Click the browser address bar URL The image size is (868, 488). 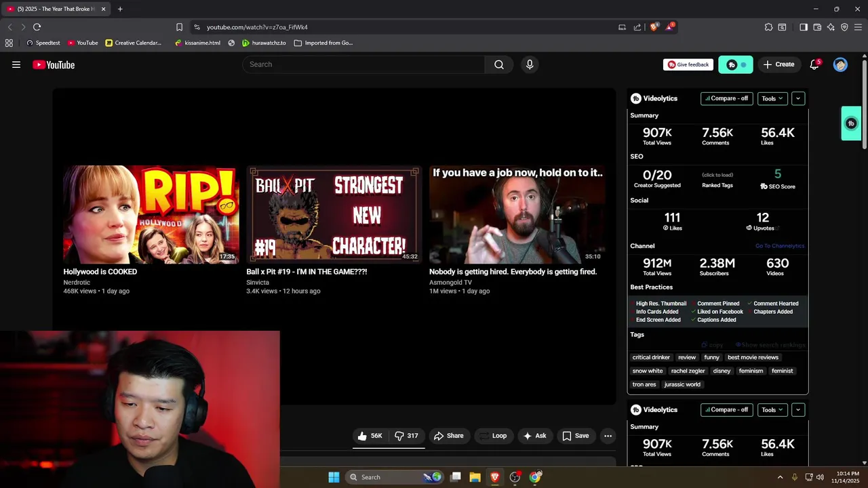[x=257, y=27]
